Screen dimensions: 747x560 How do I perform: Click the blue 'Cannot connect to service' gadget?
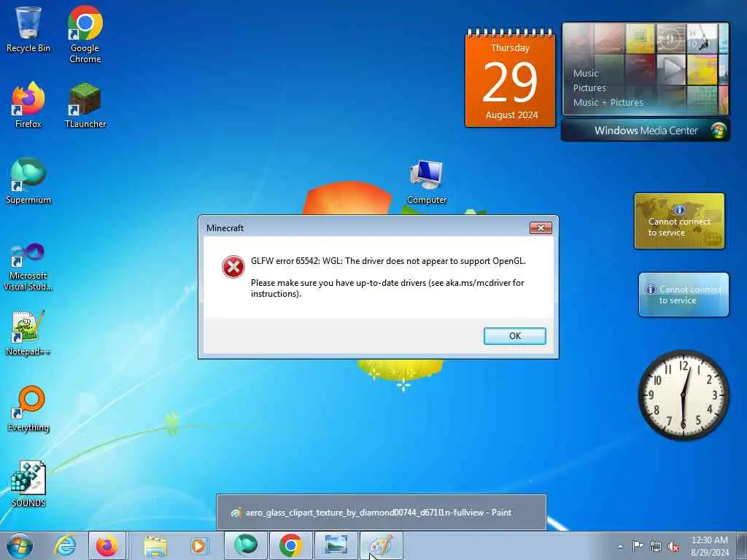pyautogui.click(x=684, y=295)
